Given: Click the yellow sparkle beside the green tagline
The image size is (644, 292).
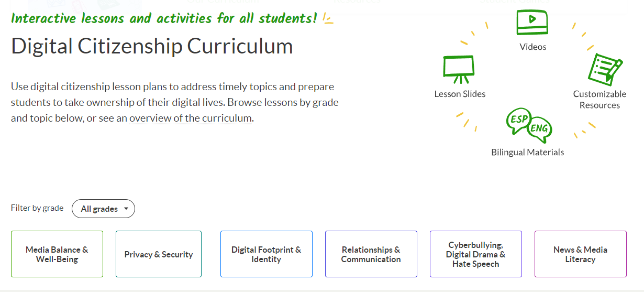Looking at the screenshot, I should 328,19.
